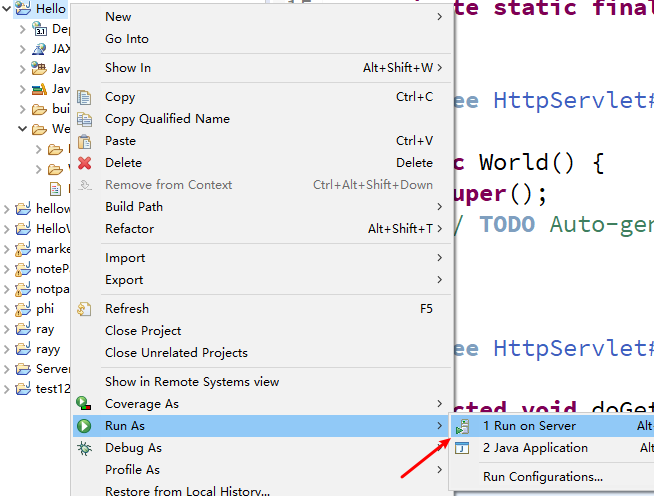The width and height of the screenshot is (654, 496).
Task: Click the phi project folder icon
Action: pos(23,309)
